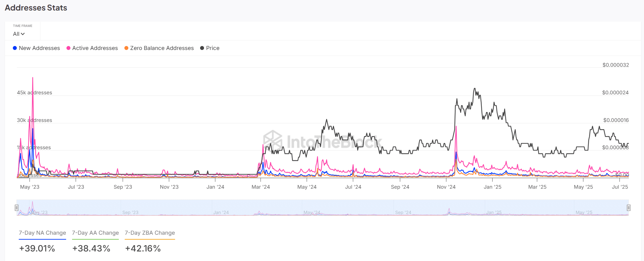Toggle Active Addresses legend series
Image resolution: width=644 pixels, height=261 pixels.
(x=92, y=48)
